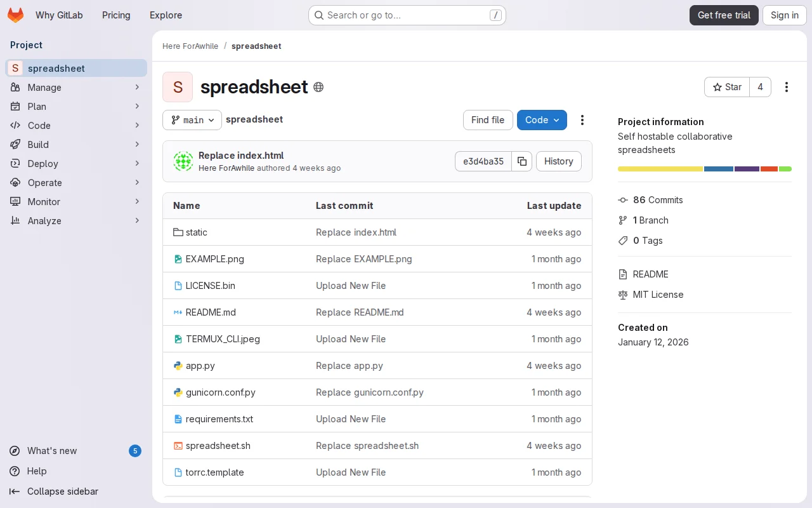This screenshot has width=812, height=508.
Task: Open the blue Code dropdown button
Action: tap(542, 120)
